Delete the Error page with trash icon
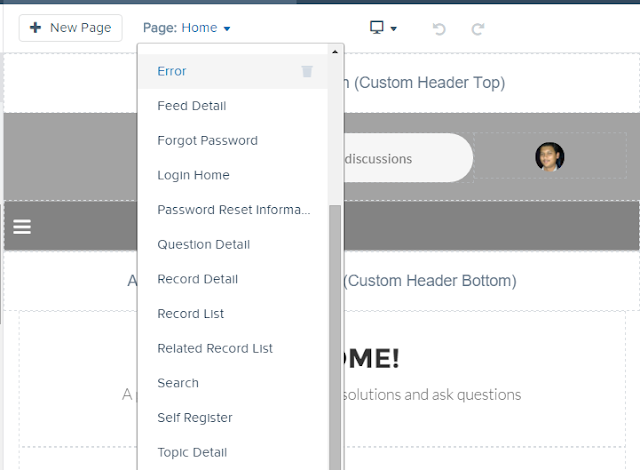640x470 pixels. pyautogui.click(x=307, y=71)
